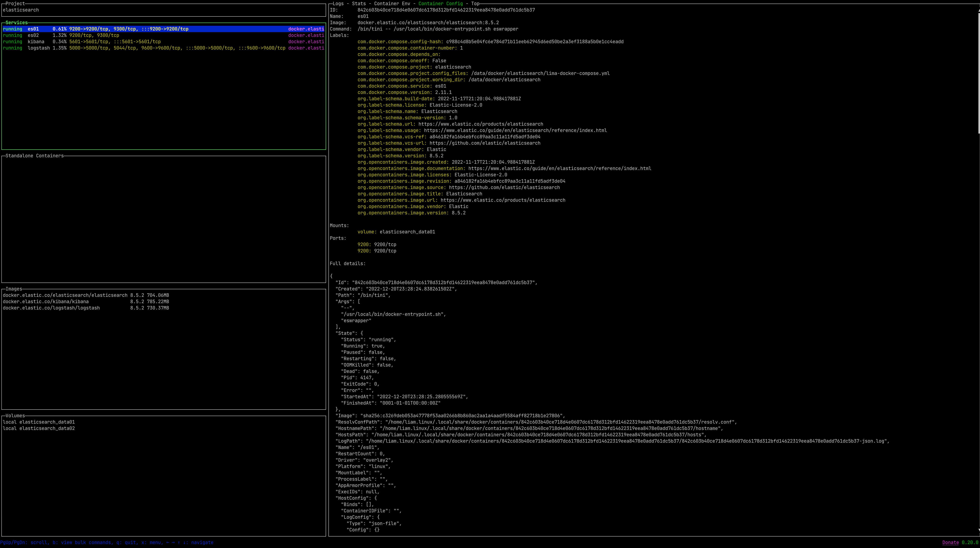980x548 pixels.
Task: Click logstash ports list
Action: (x=177, y=48)
